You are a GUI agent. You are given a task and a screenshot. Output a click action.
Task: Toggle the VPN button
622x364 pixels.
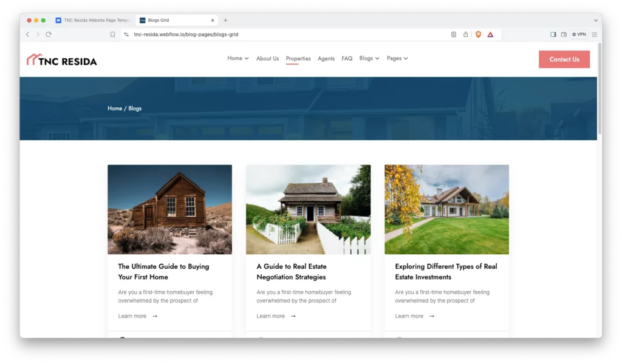point(579,35)
